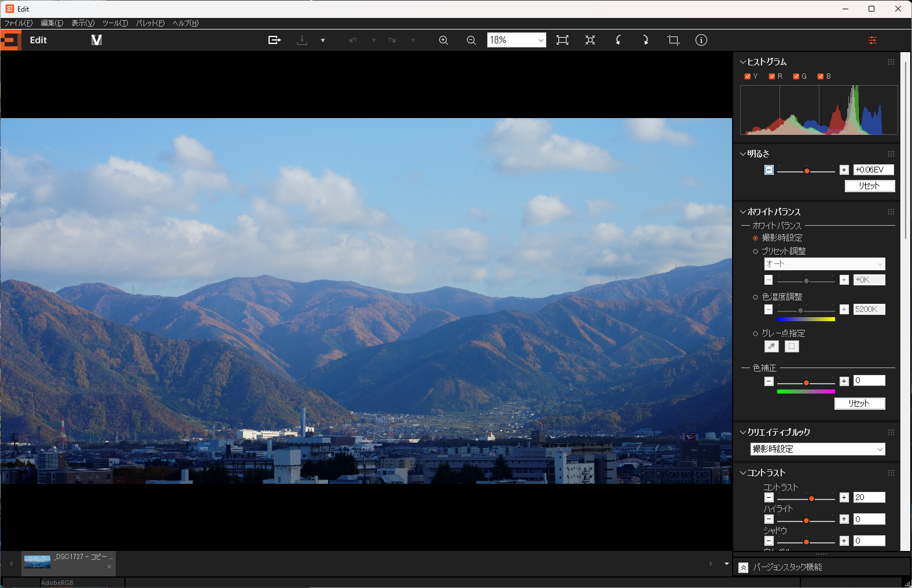
Task: Open the save options arrow
Action: coord(323,41)
